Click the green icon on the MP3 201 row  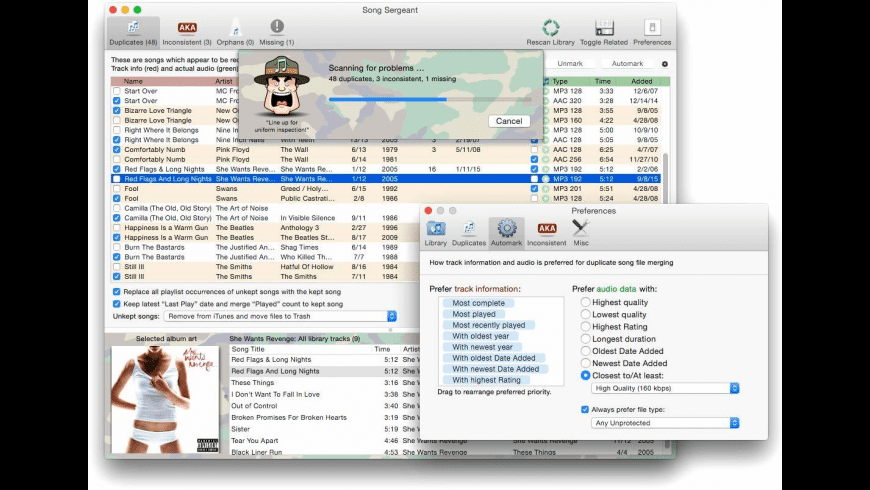[x=545, y=189]
